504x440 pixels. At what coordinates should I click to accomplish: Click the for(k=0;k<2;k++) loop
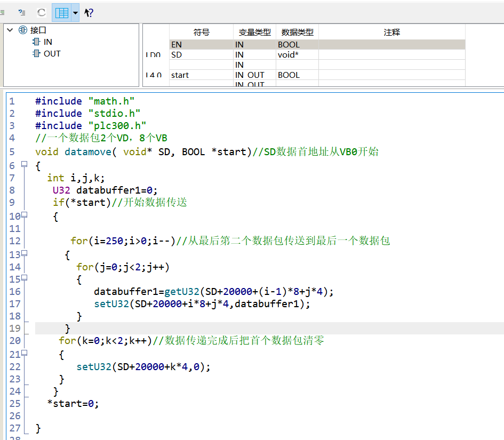106,340
